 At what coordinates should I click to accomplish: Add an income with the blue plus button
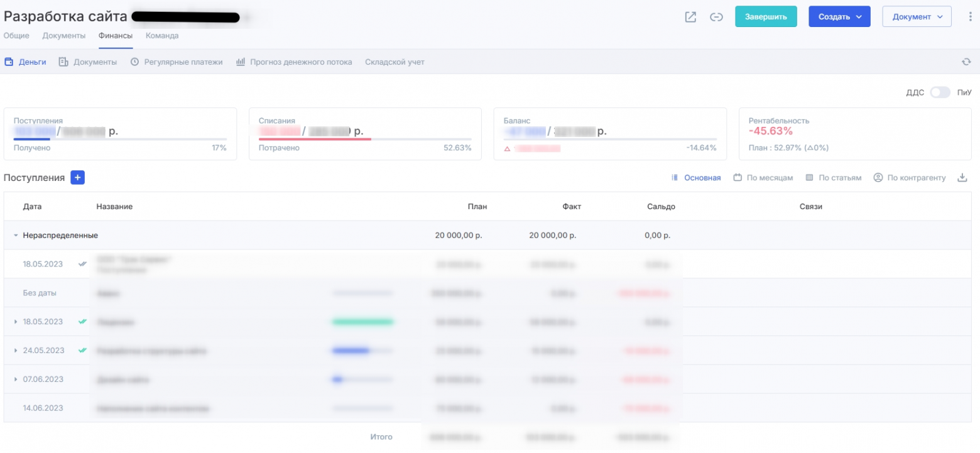tap(77, 178)
